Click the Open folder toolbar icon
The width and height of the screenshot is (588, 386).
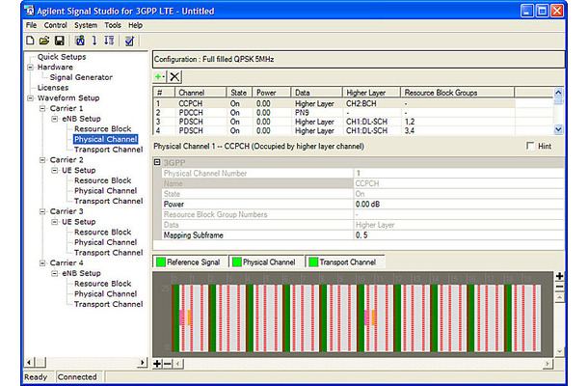tap(44, 41)
